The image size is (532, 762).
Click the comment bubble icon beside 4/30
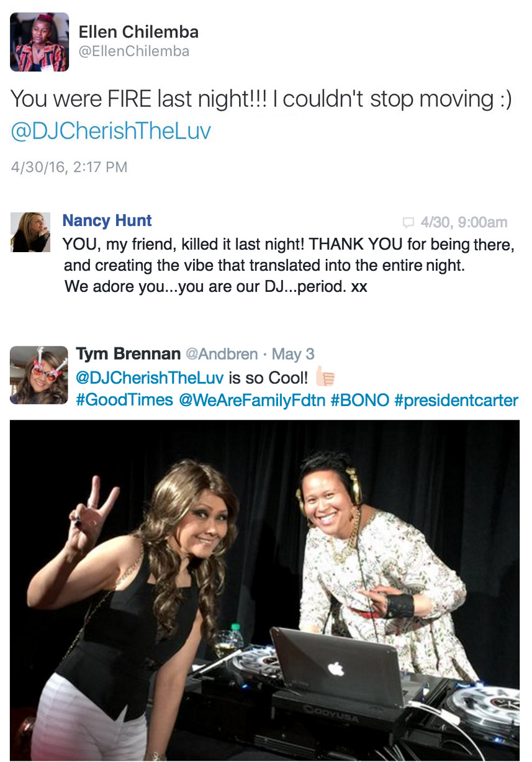pos(408,222)
